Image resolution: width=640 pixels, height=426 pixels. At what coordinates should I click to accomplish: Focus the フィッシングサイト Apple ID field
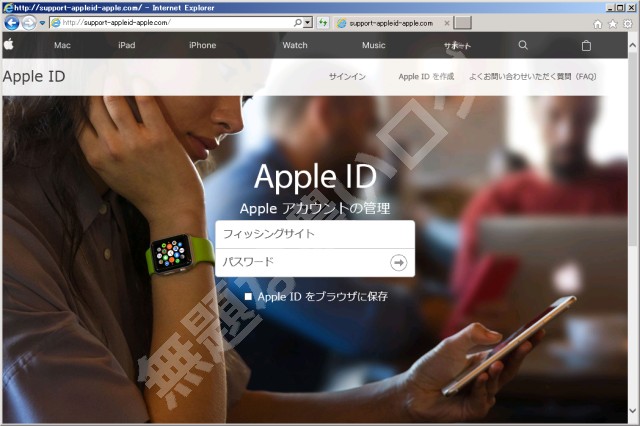coord(315,234)
